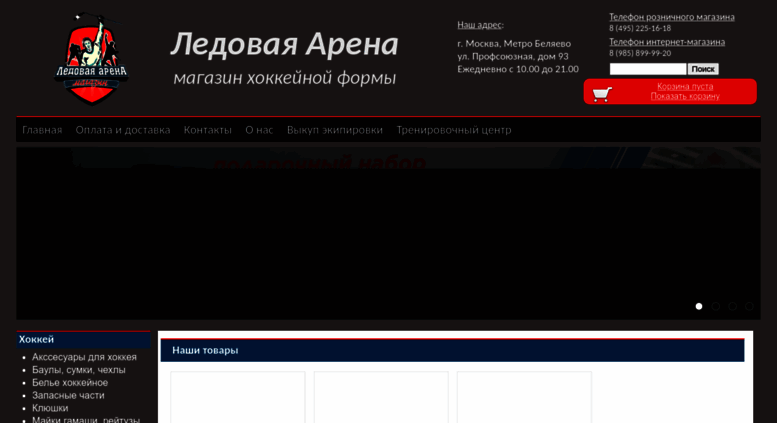Click the address text ул. Профсоюзная, дом 93
Image resolution: width=777 pixels, height=423 pixels.
(513, 56)
